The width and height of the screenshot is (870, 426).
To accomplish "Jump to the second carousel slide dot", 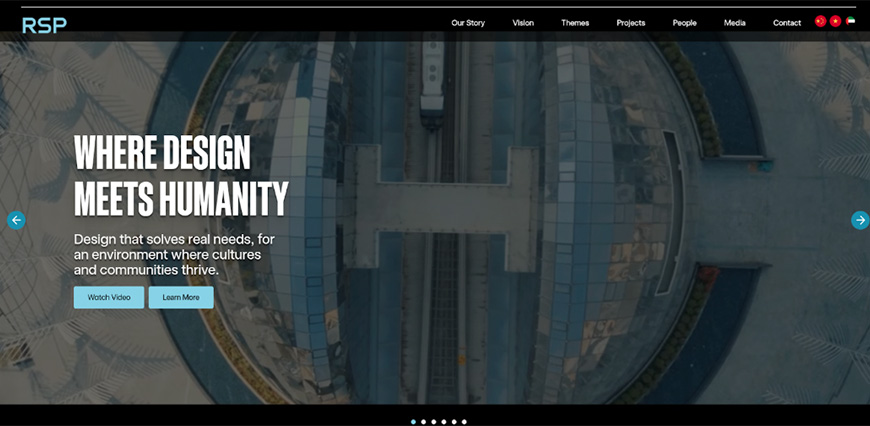I will [424, 422].
